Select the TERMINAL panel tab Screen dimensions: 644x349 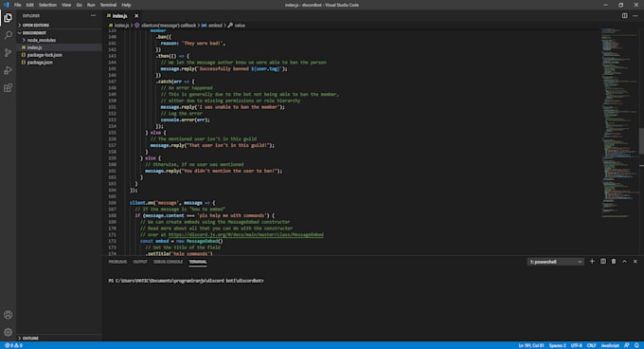(198, 262)
